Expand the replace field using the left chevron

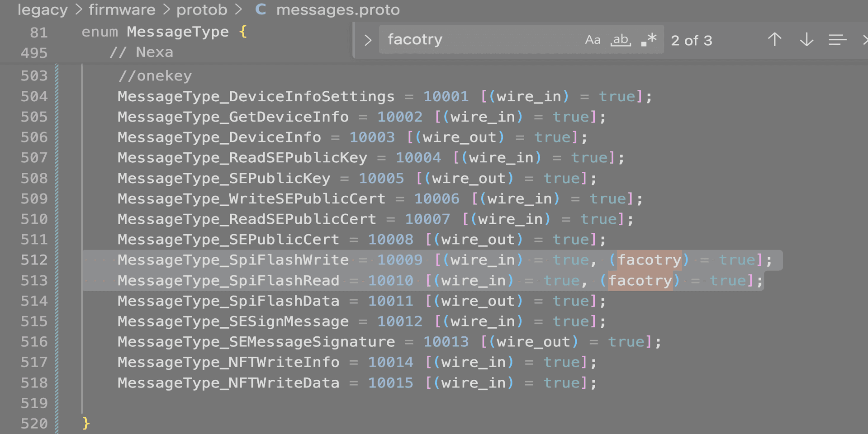click(x=368, y=40)
